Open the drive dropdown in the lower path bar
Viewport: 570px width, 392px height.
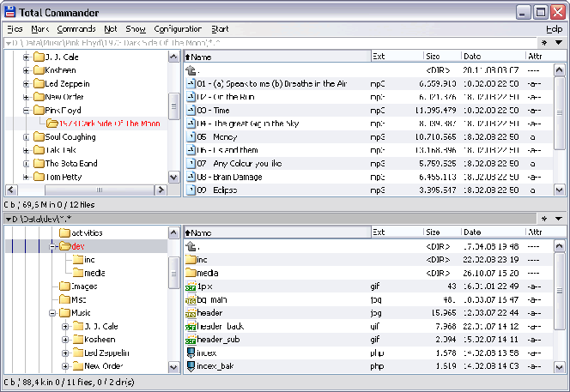[x=9, y=219]
